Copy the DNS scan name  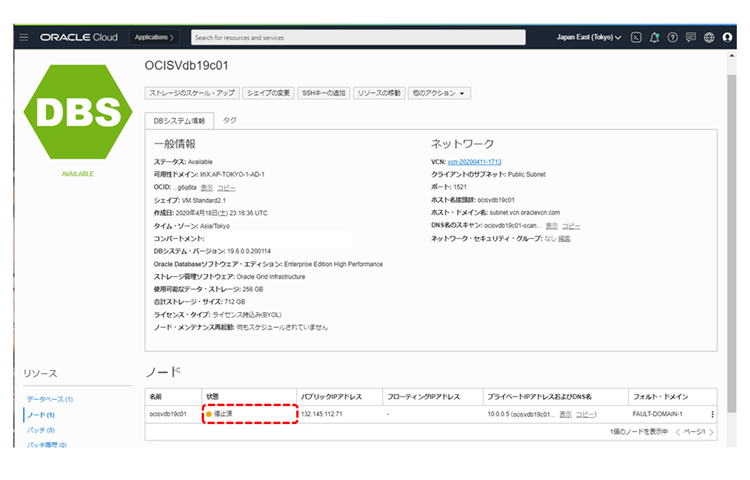tap(571, 226)
